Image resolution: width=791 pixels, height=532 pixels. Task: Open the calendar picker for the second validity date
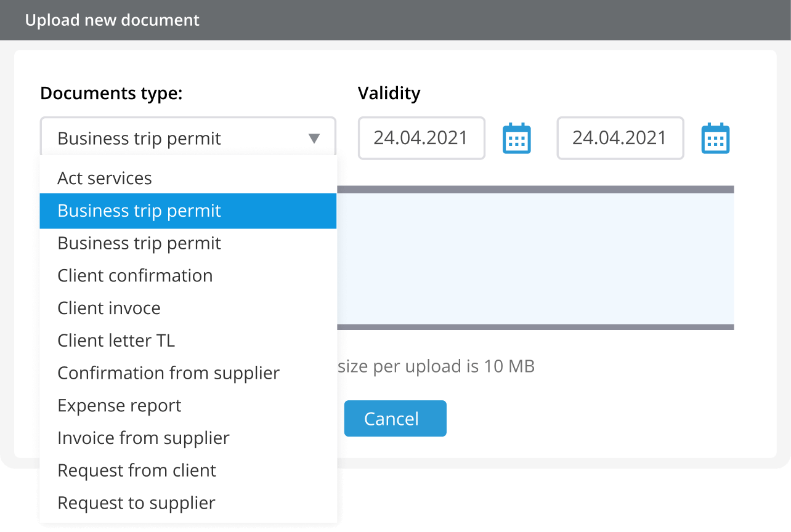tap(715, 139)
